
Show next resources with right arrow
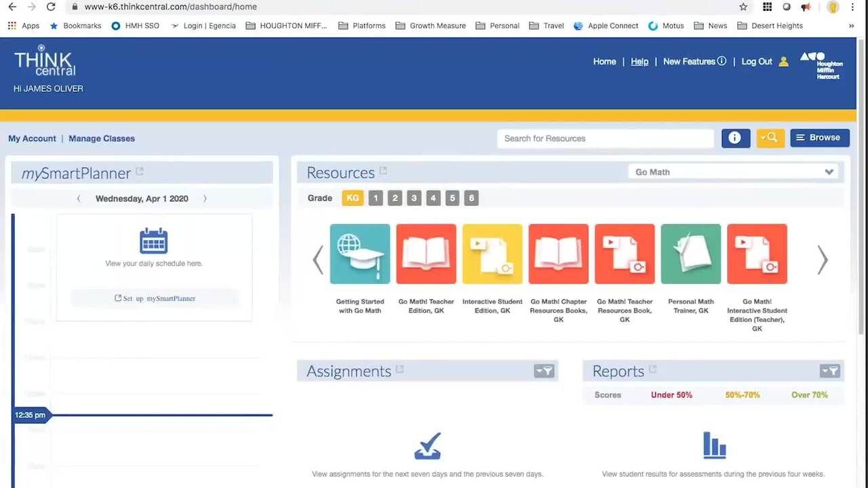pyautogui.click(x=823, y=260)
